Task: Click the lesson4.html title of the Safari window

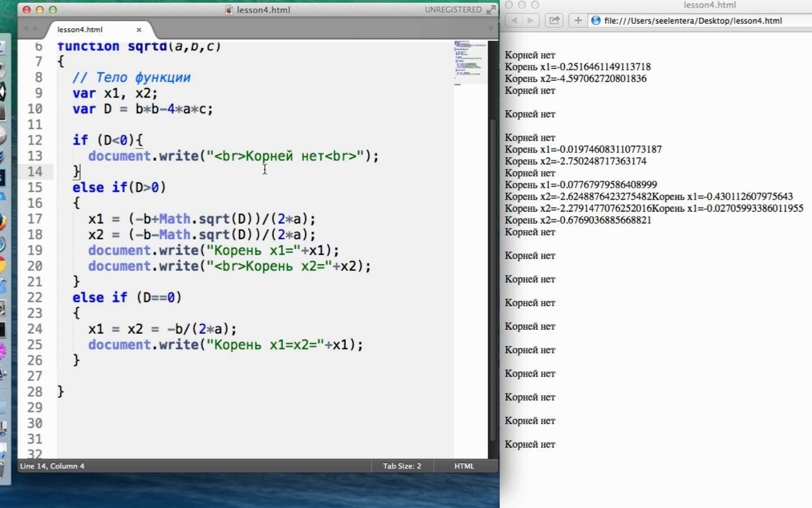Action: (709, 5)
